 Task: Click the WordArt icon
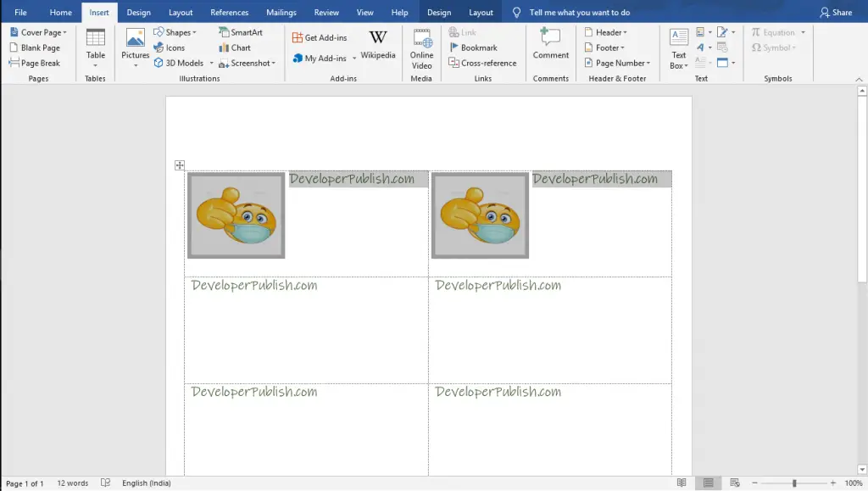click(703, 47)
